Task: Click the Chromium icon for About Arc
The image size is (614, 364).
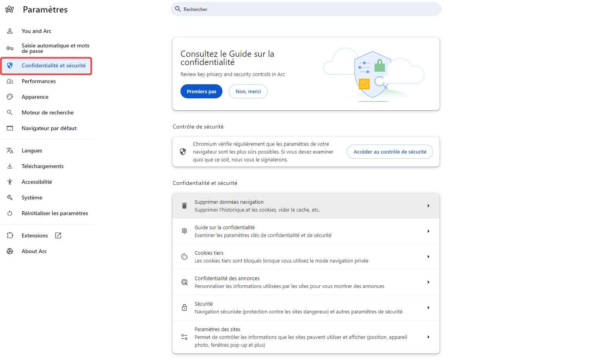Action: (x=10, y=251)
